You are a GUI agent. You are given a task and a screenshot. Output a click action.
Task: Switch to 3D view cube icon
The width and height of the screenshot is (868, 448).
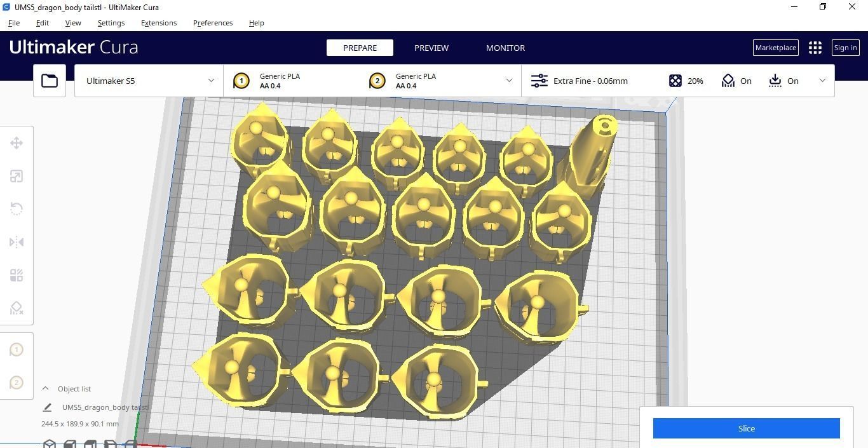coord(50,444)
